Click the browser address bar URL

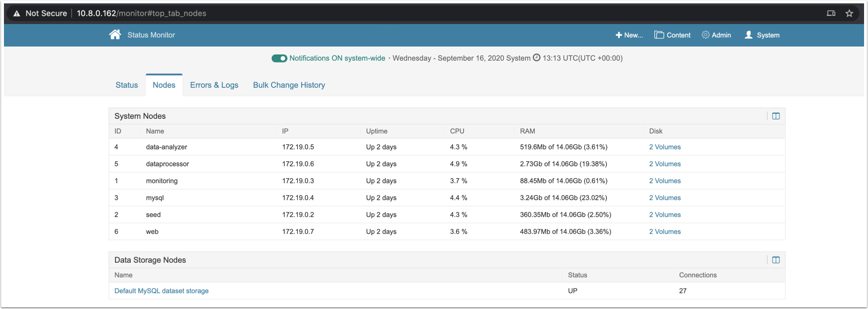[142, 13]
